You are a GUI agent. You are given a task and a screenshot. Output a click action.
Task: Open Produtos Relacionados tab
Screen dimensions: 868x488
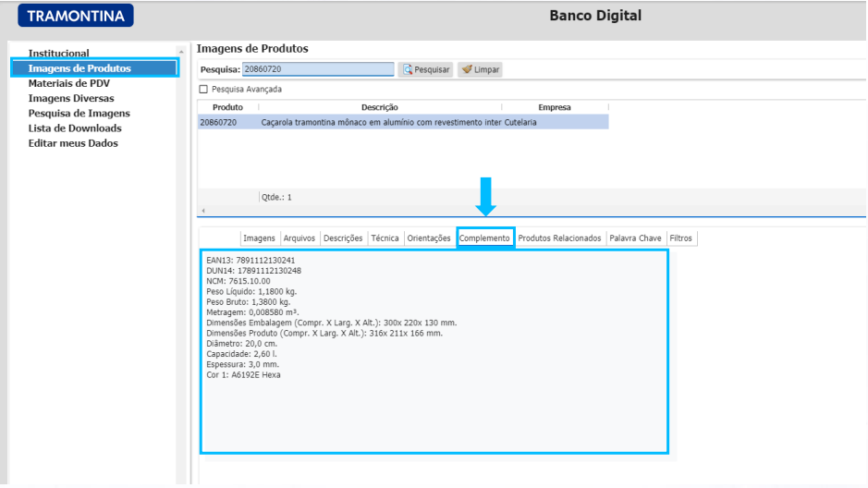[559, 238]
